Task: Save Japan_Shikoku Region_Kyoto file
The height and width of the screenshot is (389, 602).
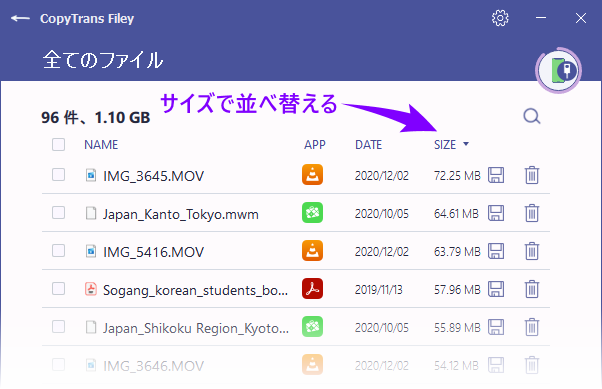Action: [x=496, y=327]
